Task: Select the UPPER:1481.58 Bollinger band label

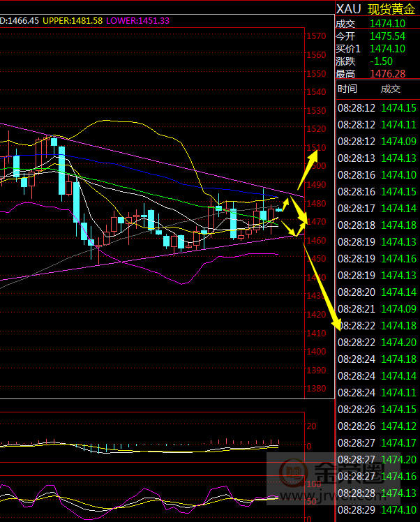Action: coord(73,21)
